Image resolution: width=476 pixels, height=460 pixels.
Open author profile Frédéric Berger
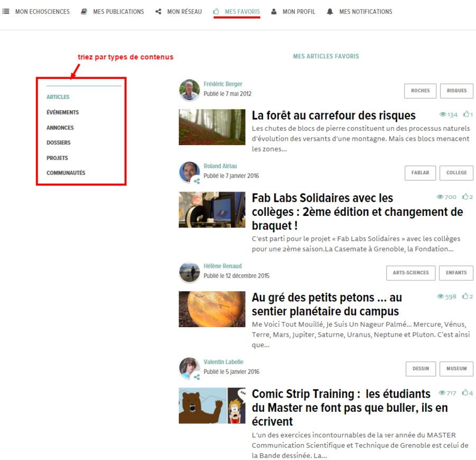point(223,84)
